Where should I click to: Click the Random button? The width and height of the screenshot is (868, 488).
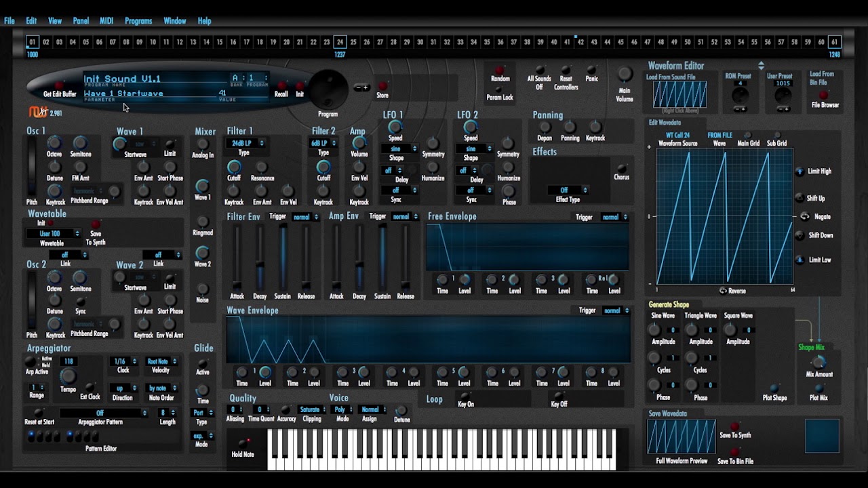(x=500, y=70)
